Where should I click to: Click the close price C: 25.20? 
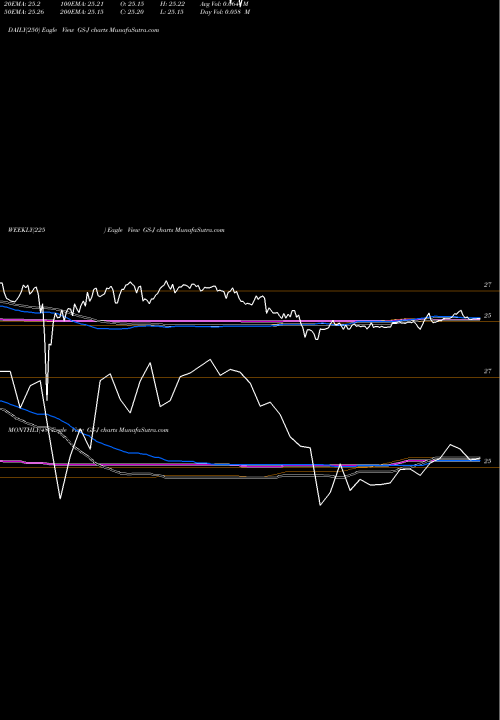tap(132, 12)
